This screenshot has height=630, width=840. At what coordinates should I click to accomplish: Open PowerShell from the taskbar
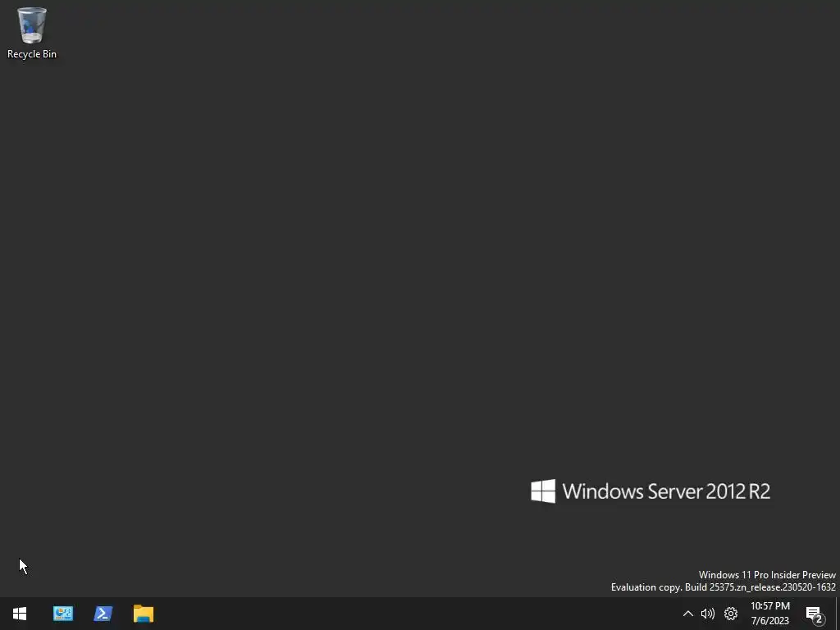(x=103, y=614)
